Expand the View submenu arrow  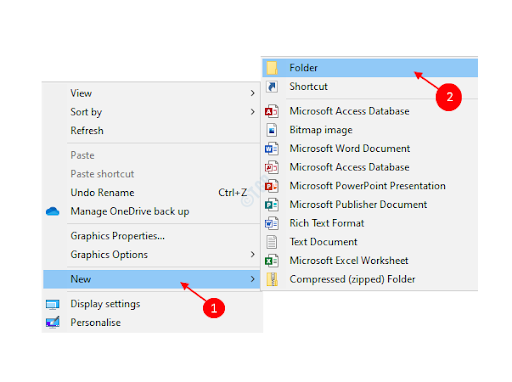pos(253,93)
